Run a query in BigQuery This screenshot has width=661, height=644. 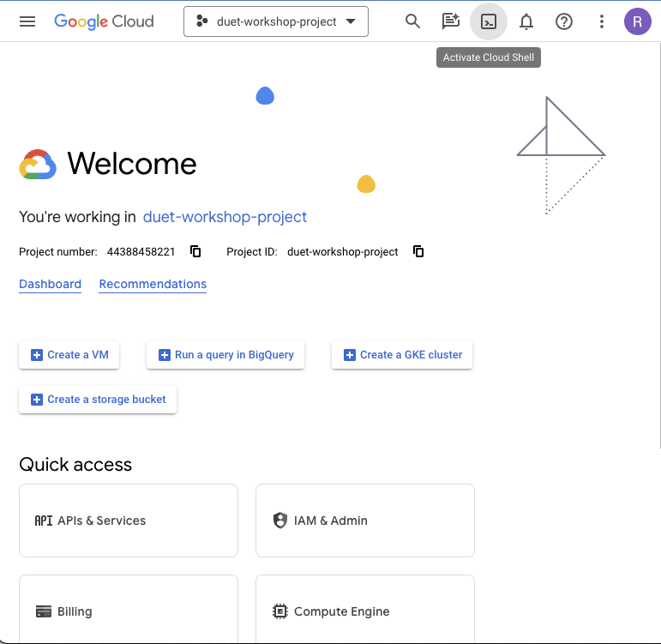tap(225, 355)
